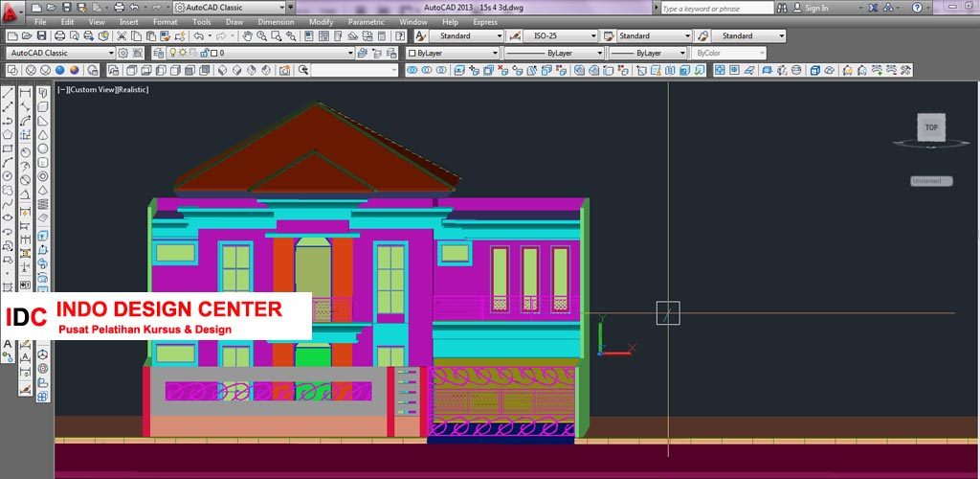This screenshot has width=980, height=479.
Task: Click the Text Style A icon
Action: [421, 36]
